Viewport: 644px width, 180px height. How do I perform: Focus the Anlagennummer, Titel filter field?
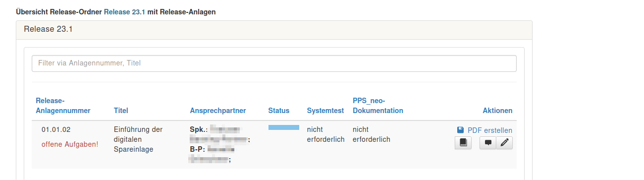coord(274,63)
